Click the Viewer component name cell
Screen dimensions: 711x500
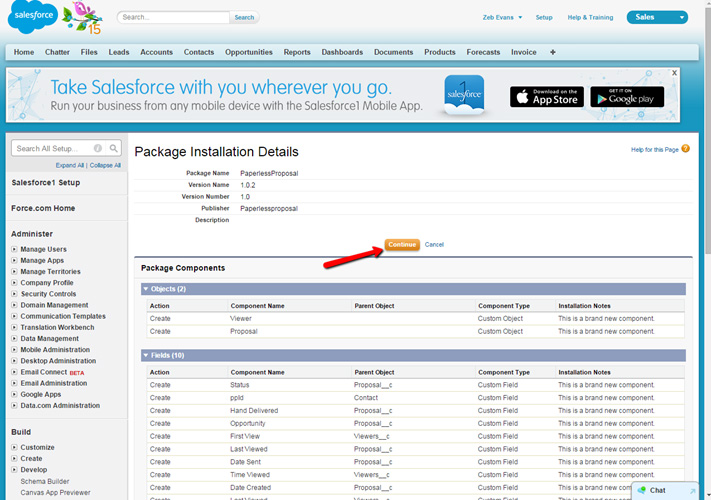[x=240, y=319]
